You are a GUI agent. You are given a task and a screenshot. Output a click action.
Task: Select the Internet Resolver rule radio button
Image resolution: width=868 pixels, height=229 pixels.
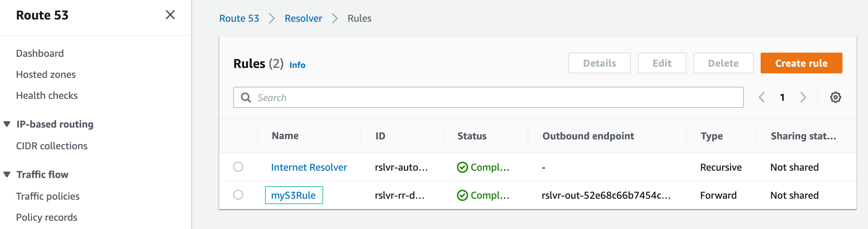tap(238, 167)
